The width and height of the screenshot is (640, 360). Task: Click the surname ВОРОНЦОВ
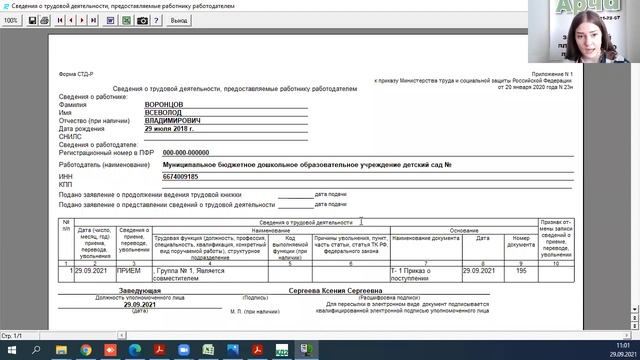coord(164,104)
